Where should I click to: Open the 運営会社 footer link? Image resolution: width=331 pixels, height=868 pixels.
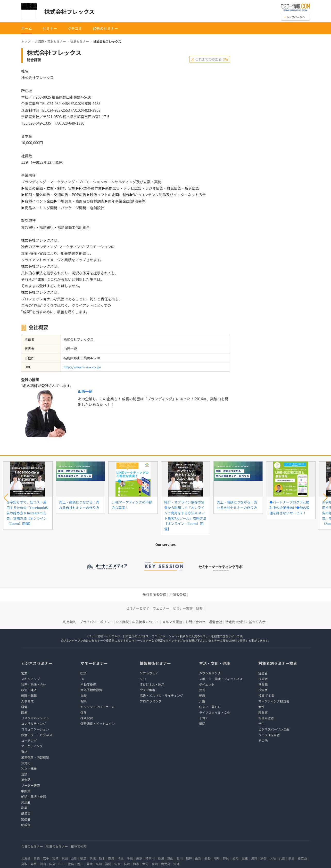[215, 622]
